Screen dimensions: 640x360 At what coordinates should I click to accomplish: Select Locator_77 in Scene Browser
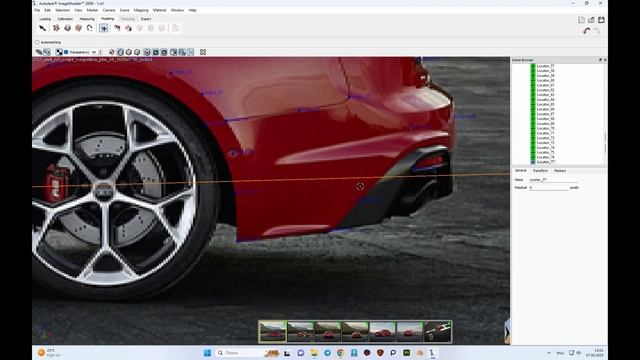coord(545,162)
